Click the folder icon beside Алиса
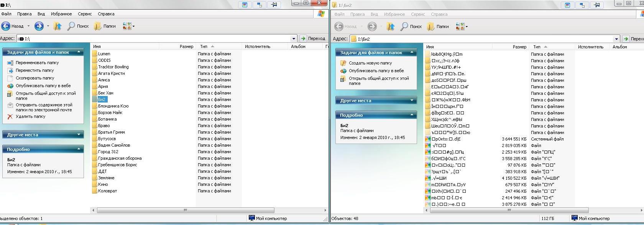 (x=94, y=80)
